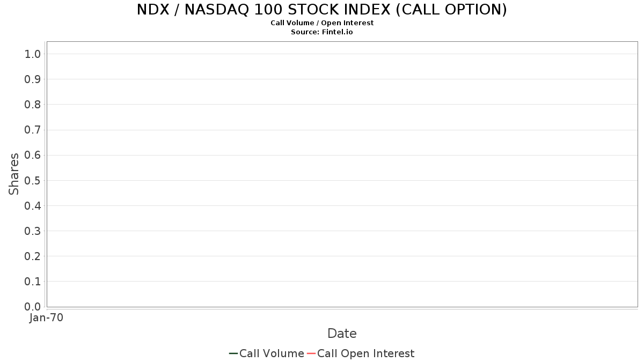
Task: Click the chart title NDX / NASDAQ 100 STOCK INDEX
Action: pyautogui.click(x=322, y=10)
